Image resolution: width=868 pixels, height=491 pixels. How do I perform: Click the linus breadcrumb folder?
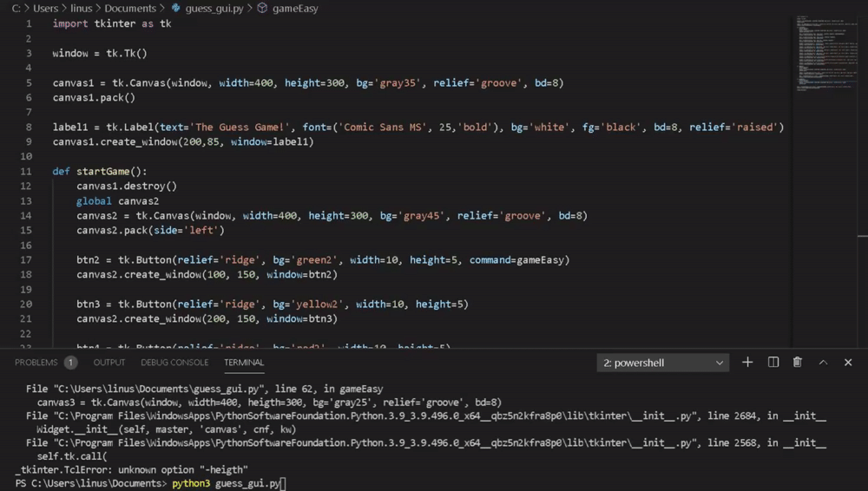point(81,9)
